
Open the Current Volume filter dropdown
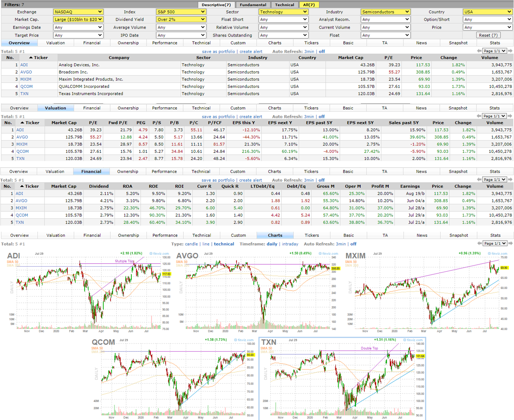tap(386, 27)
